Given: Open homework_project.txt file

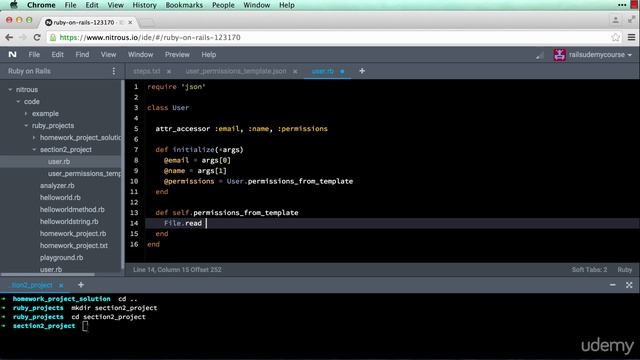Looking at the screenshot, I should tap(73, 246).
